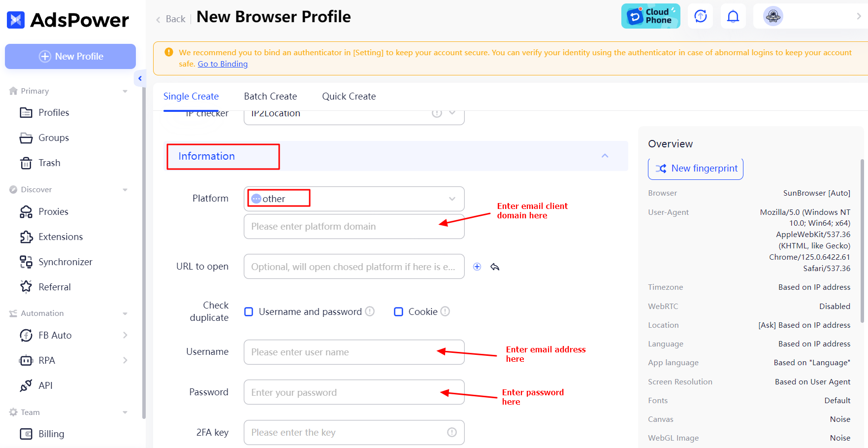Click the Fonts 'Default' value
Image resolution: width=868 pixels, height=448 pixels.
point(837,400)
